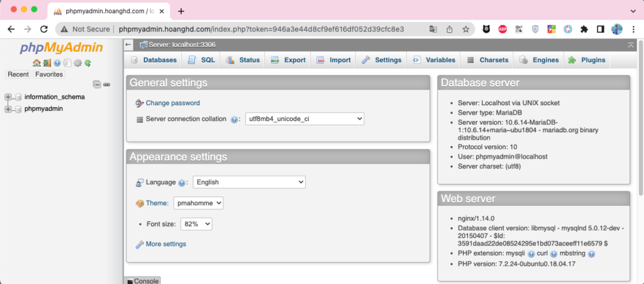Click the Change password link
This screenshot has width=644, height=284.
(x=173, y=103)
